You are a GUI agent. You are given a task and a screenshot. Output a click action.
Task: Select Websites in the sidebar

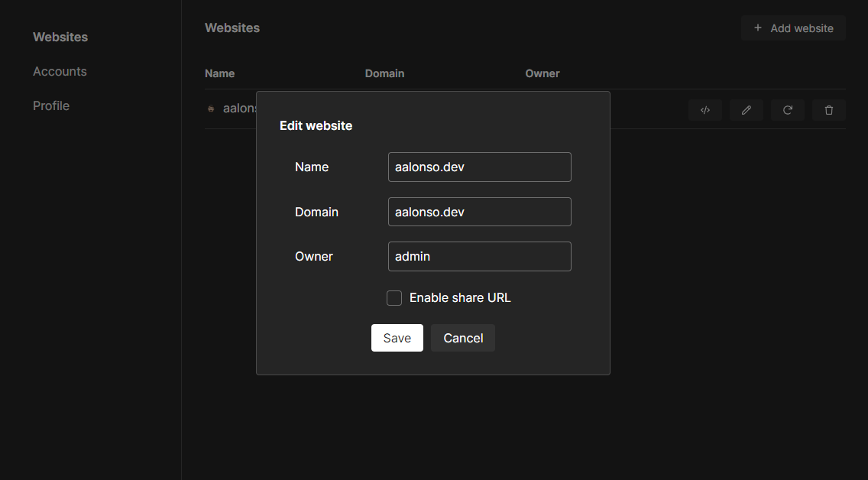tap(60, 37)
